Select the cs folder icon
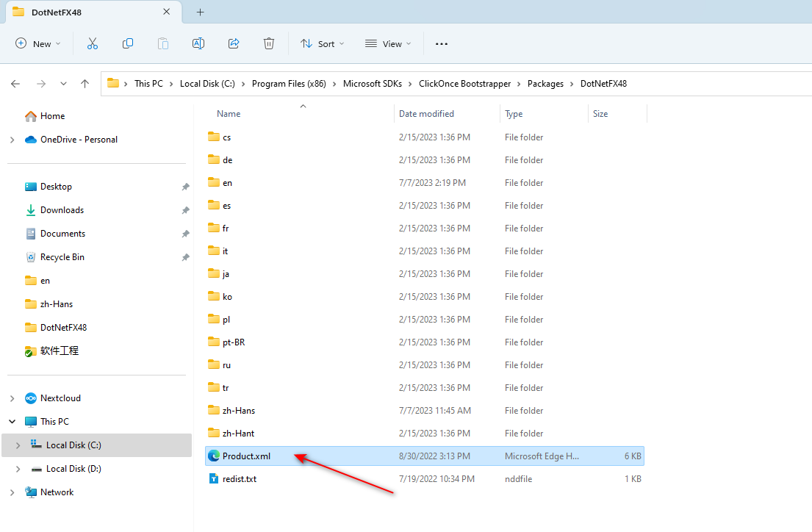The image size is (812, 532). click(x=213, y=137)
